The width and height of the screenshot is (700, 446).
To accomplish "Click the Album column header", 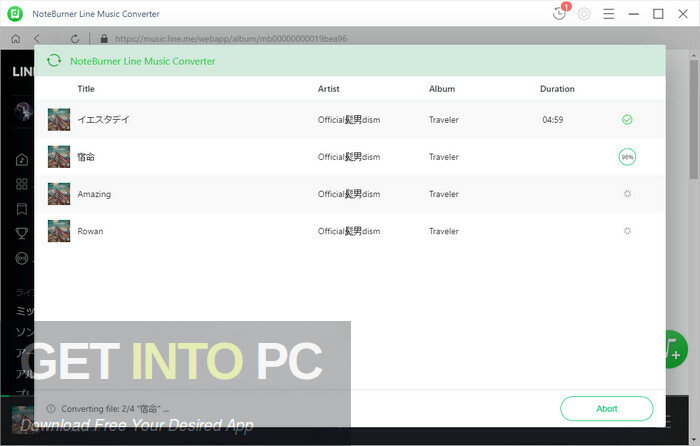I will coord(442,89).
